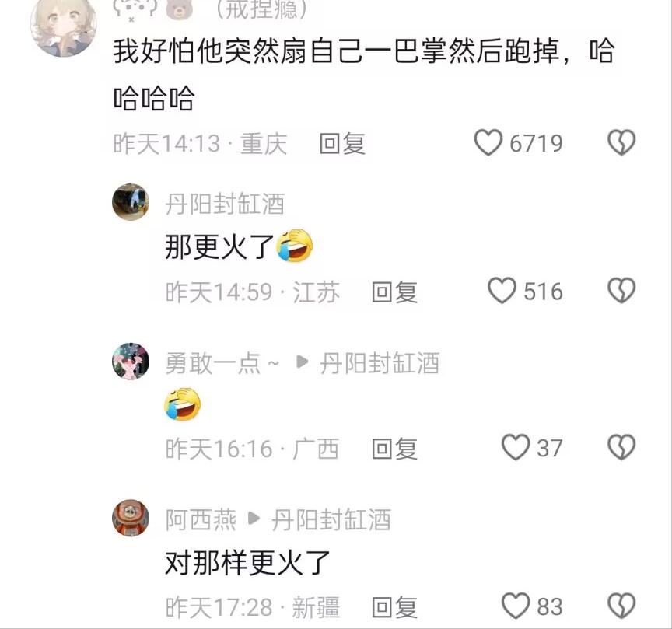Like the 对那样更火了 reply with 83 likes

(516, 606)
